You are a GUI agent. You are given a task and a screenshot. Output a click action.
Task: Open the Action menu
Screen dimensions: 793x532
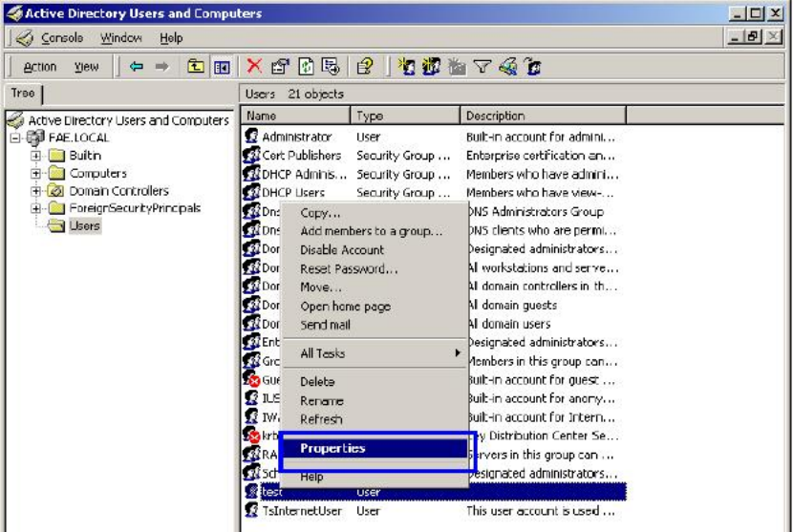click(40, 67)
